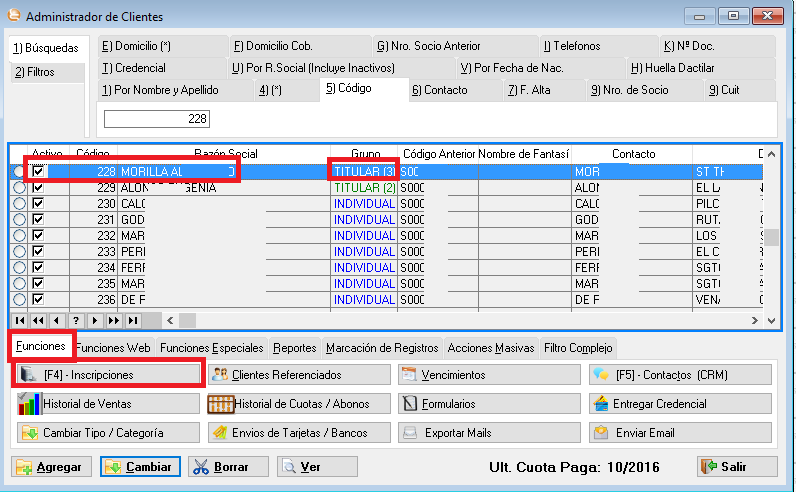Click the Agregar button
Screen dimensions: 796x492
point(52,467)
